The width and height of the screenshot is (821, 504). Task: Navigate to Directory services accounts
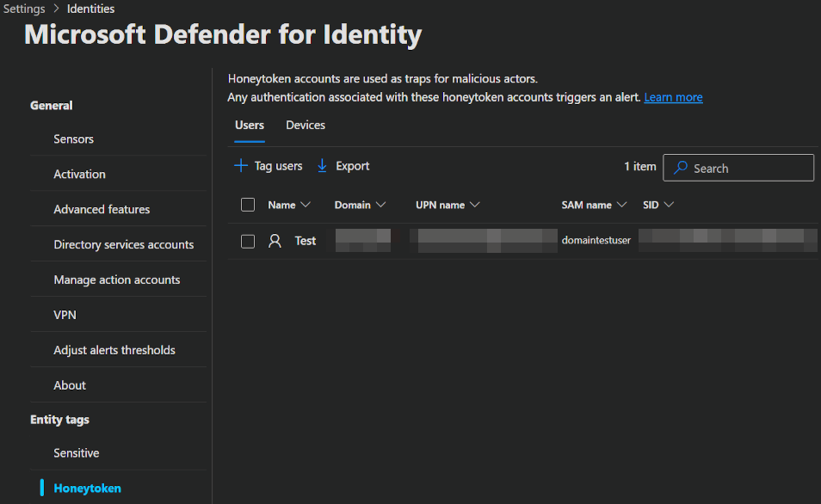coord(124,244)
